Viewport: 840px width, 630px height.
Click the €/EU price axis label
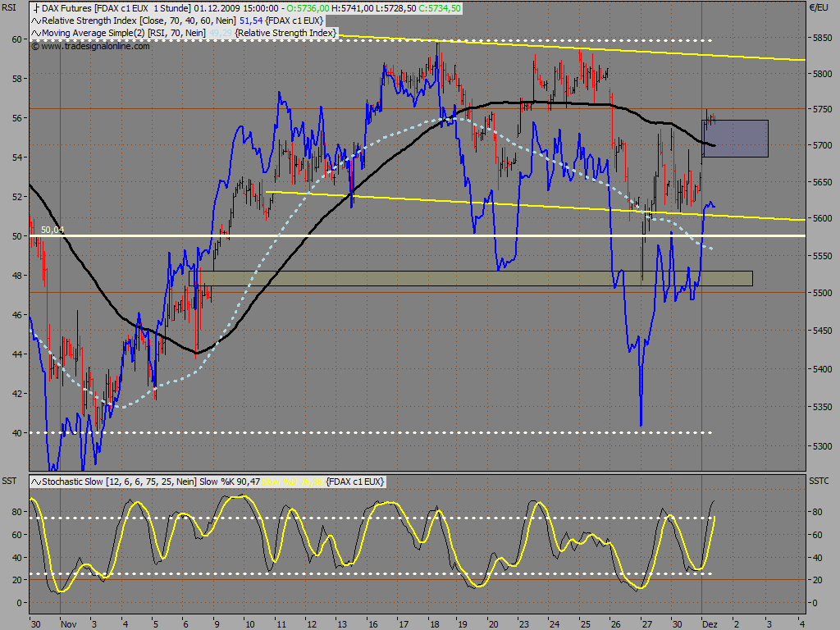(819, 8)
